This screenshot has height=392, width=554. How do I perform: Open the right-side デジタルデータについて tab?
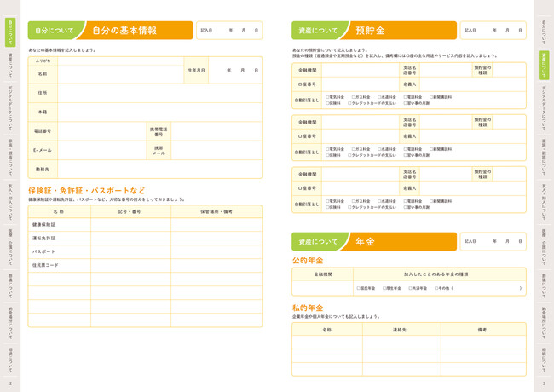coord(544,106)
